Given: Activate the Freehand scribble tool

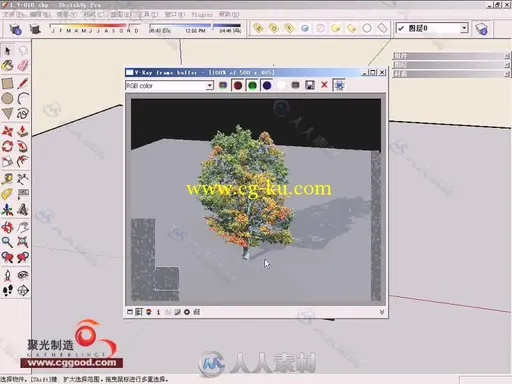Looking at the screenshot, I should [x=23, y=114].
